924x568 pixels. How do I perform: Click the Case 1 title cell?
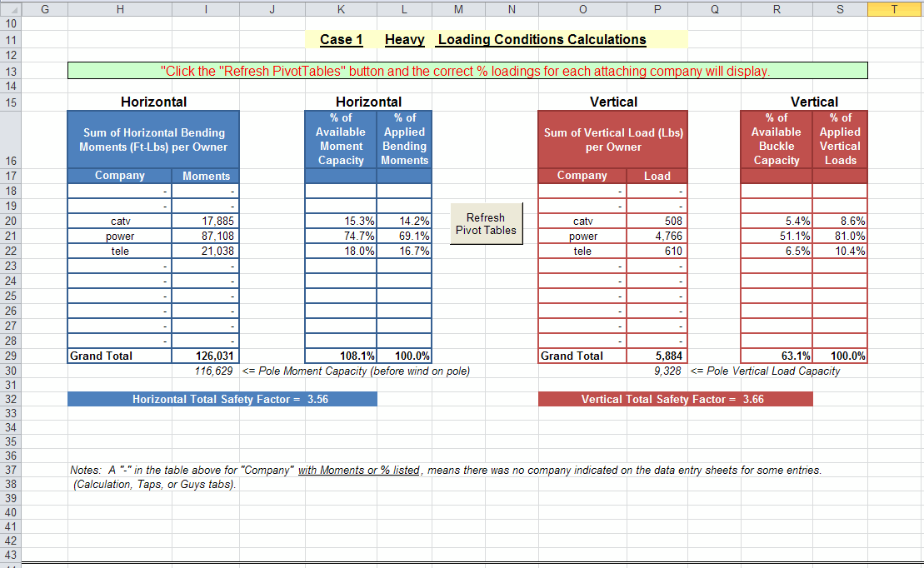click(x=341, y=39)
